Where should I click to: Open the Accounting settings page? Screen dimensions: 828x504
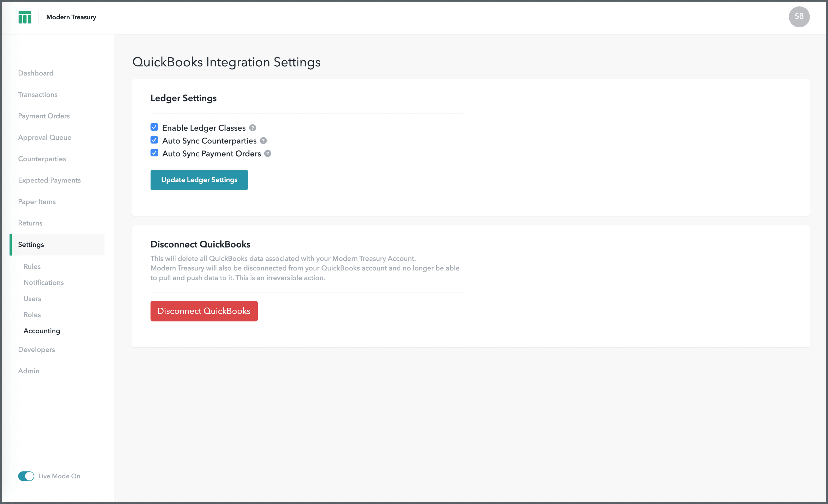[41, 330]
